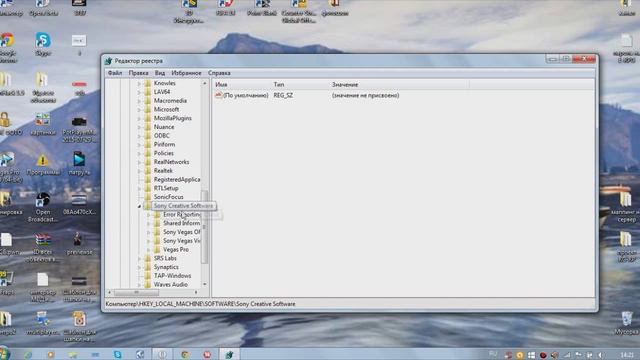640x360 pixels.
Task: Click the Shared Information subkey folder icon
Action: click(157, 223)
